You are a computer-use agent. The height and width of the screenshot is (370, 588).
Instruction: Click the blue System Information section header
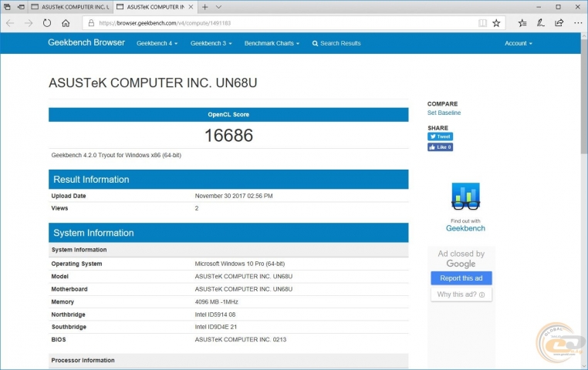(228, 233)
